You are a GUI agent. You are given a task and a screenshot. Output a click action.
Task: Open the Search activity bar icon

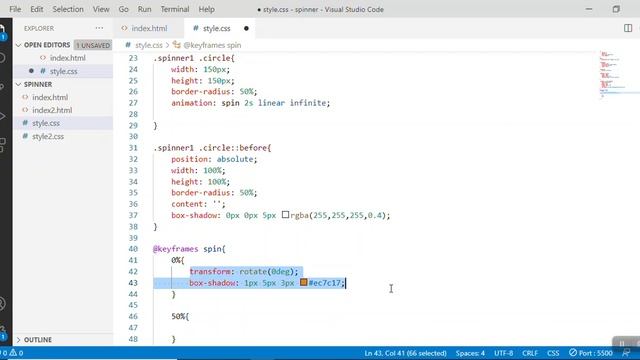[3, 58]
